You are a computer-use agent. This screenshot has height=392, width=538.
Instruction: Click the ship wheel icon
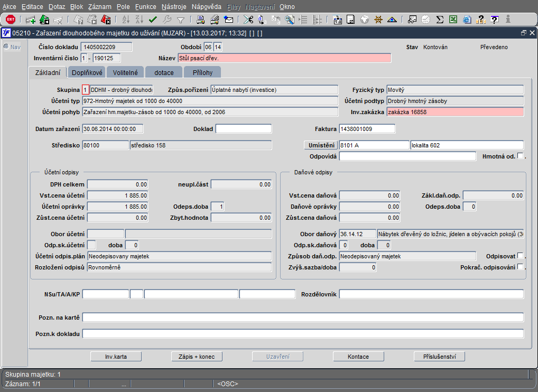(x=378, y=20)
